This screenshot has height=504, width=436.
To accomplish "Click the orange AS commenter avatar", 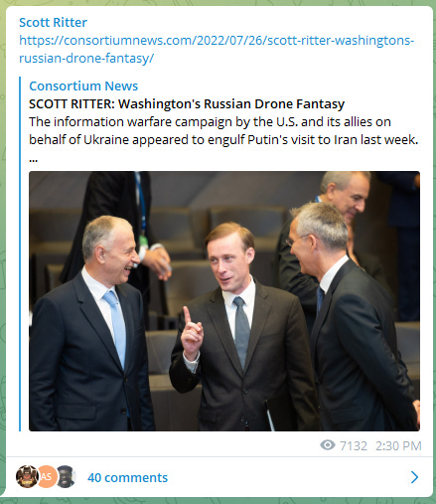I will (47, 476).
